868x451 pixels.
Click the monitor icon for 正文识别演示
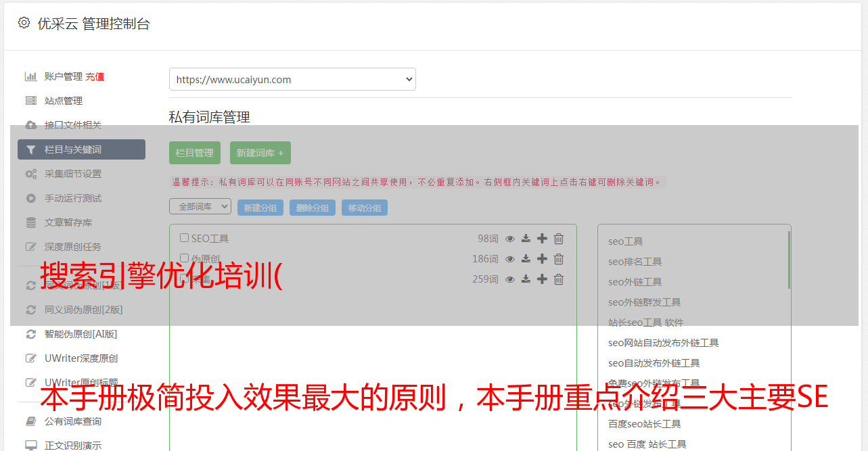coord(30,446)
